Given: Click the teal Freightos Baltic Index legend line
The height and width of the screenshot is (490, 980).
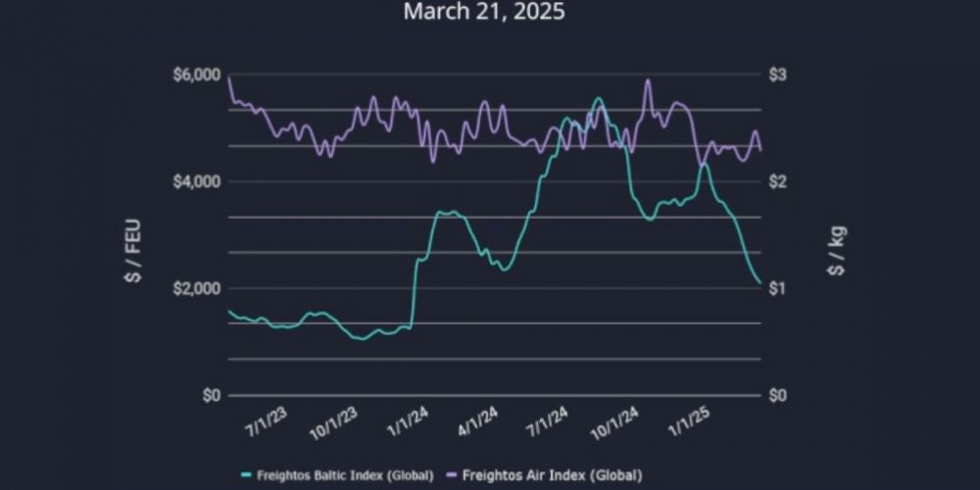Looking at the screenshot, I should tap(245, 475).
